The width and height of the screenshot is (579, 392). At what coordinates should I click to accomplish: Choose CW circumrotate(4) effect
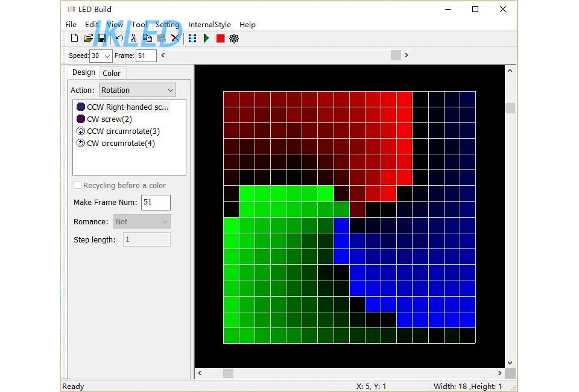point(116,143)
